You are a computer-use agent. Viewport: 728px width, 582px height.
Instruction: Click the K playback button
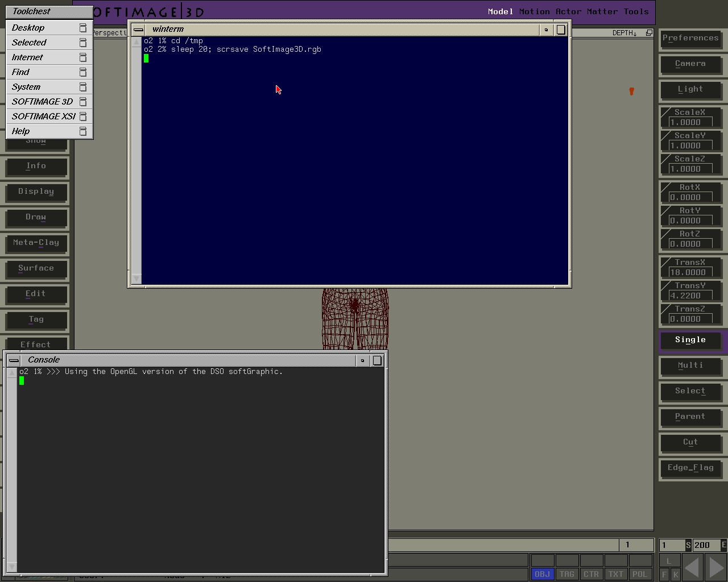(x=675, y=574)
